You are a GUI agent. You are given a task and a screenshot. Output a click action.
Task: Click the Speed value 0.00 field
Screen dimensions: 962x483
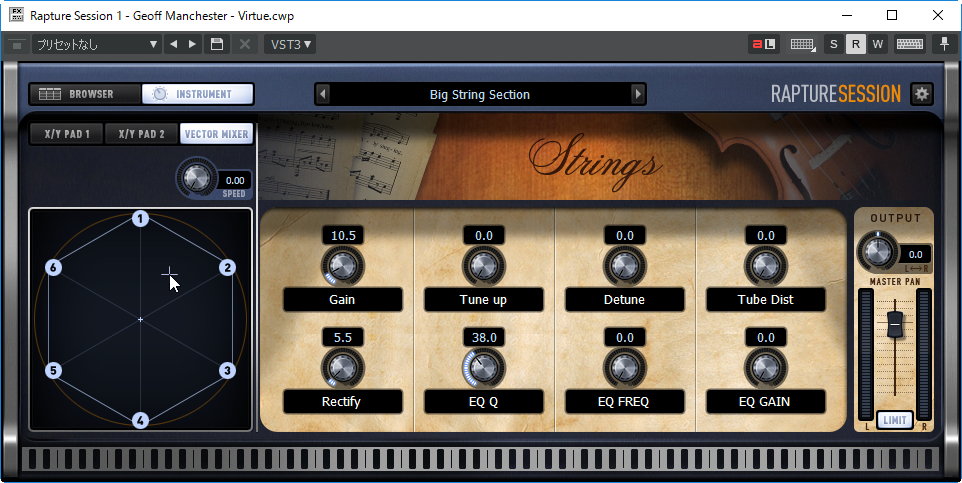tap(234, 180)
